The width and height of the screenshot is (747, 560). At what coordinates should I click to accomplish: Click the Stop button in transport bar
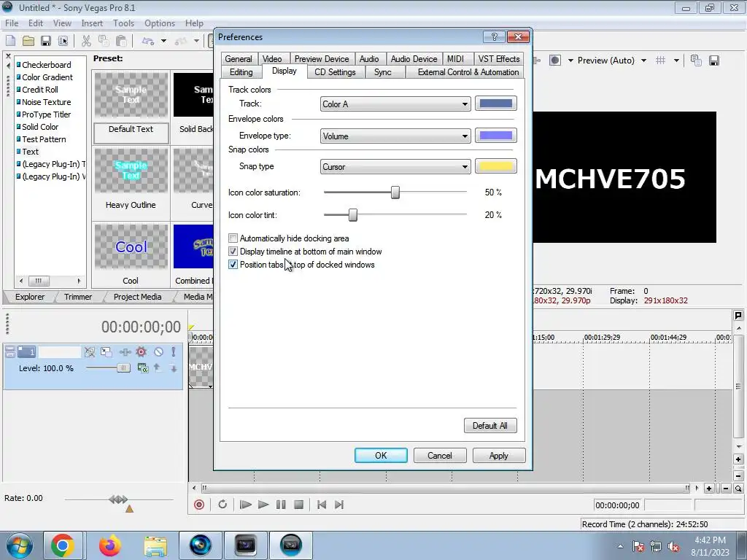[x=298, y=505]
